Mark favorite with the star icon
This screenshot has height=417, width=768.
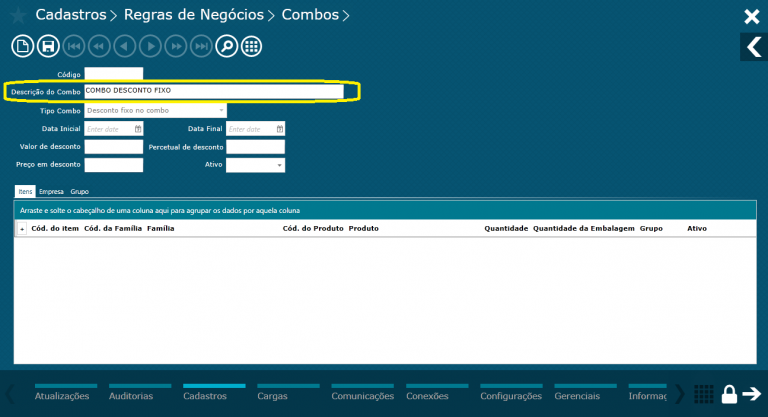[18, 15]
